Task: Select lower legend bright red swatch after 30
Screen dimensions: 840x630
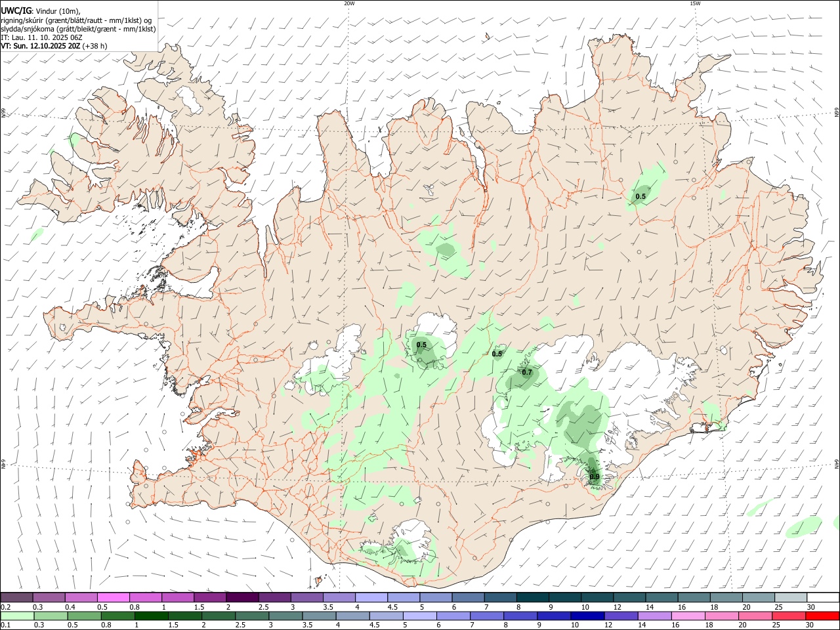Action: [822, 616]
